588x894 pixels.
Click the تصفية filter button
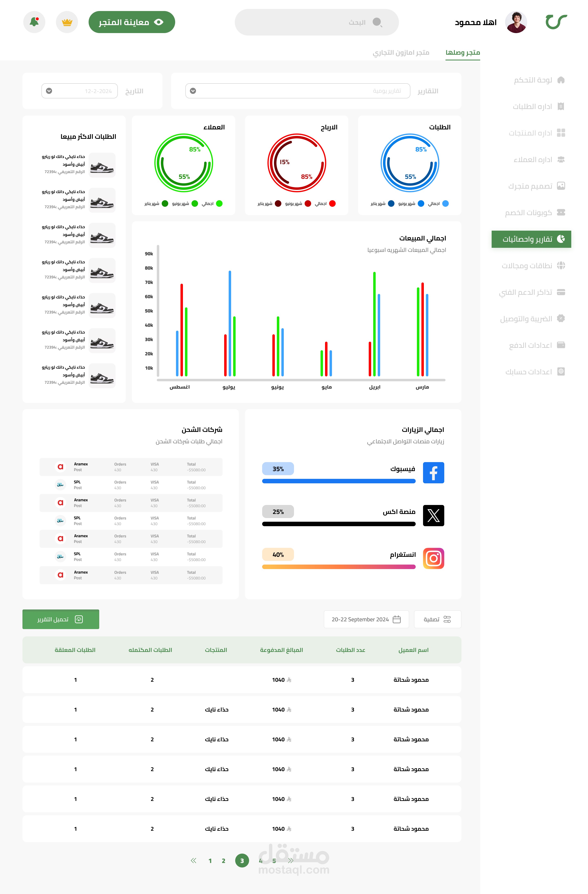437,619
